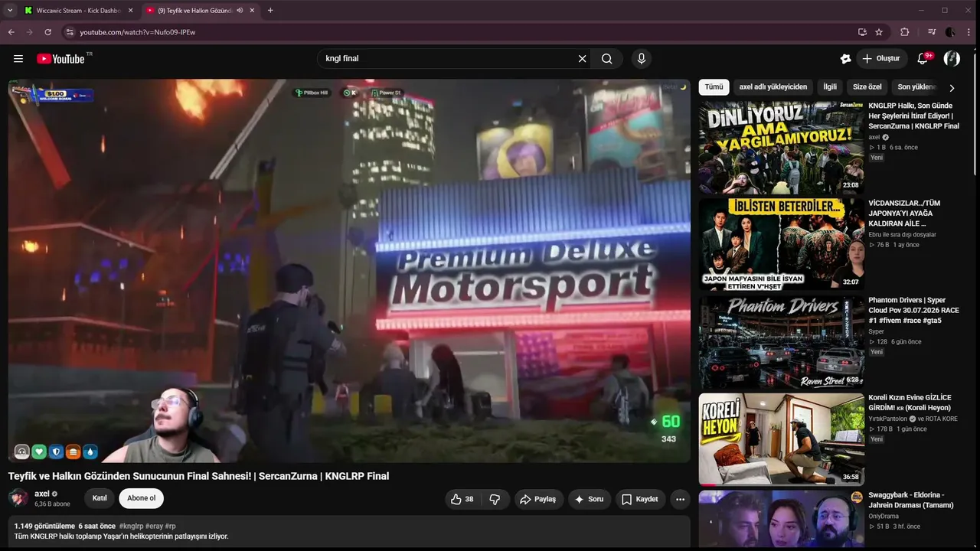Open the account avatar menu
This screenshot has height=551, width=980.
point(952,59)
